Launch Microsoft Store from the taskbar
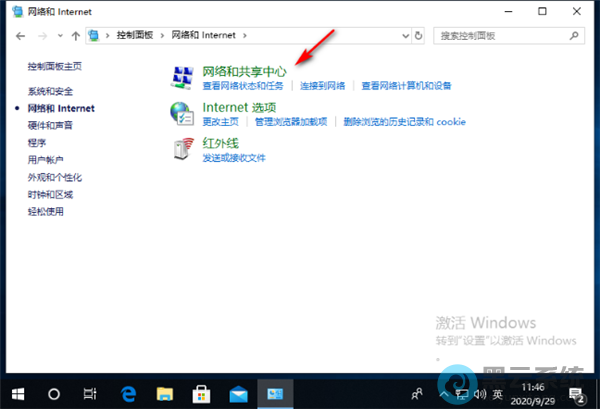 point(198,392)
